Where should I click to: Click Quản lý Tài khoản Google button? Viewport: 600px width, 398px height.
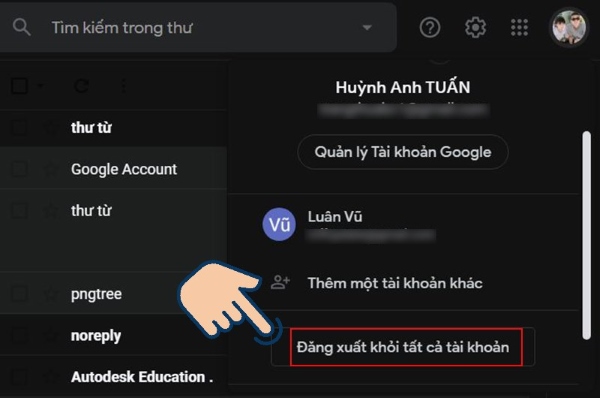point(403,152)
